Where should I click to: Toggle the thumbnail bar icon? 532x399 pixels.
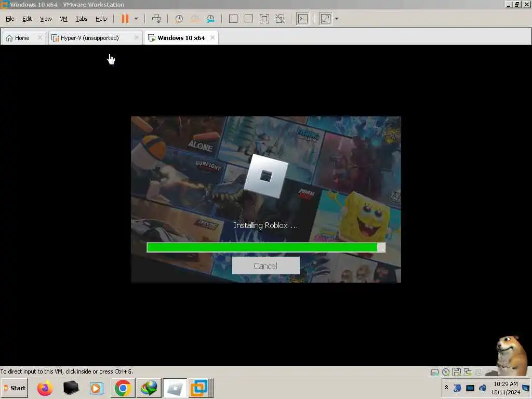coord(249,19)
